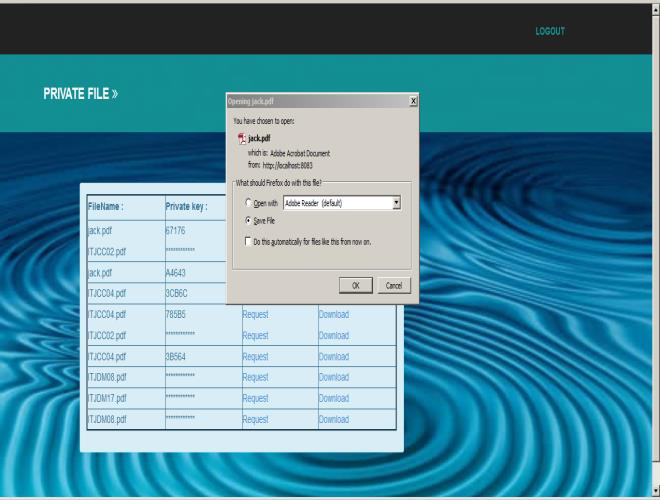This screenshot has width=660, height=500.
Task: Click the PDF icon beside jack.pdf in dialog
Action: (241, 138)
